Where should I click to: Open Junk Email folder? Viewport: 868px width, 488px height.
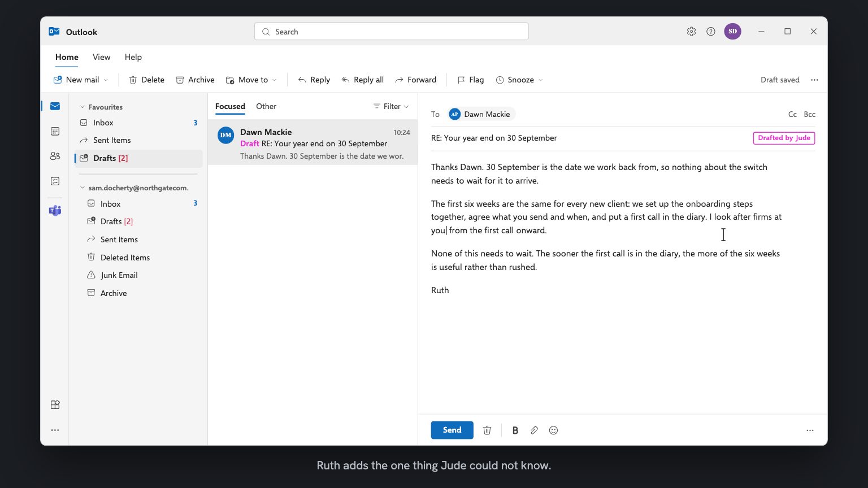tap(138, 275)
